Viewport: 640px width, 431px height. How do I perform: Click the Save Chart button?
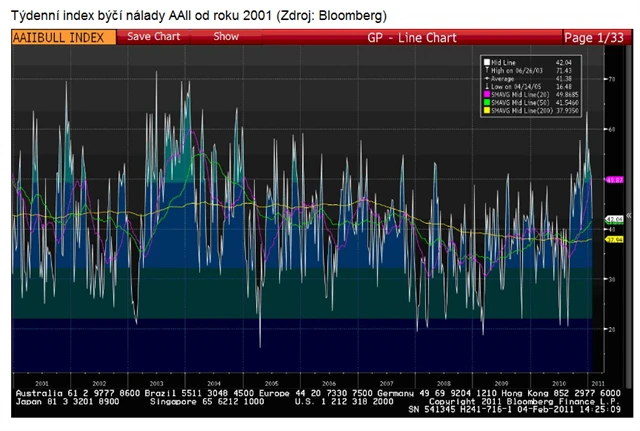tap(153, 36)
